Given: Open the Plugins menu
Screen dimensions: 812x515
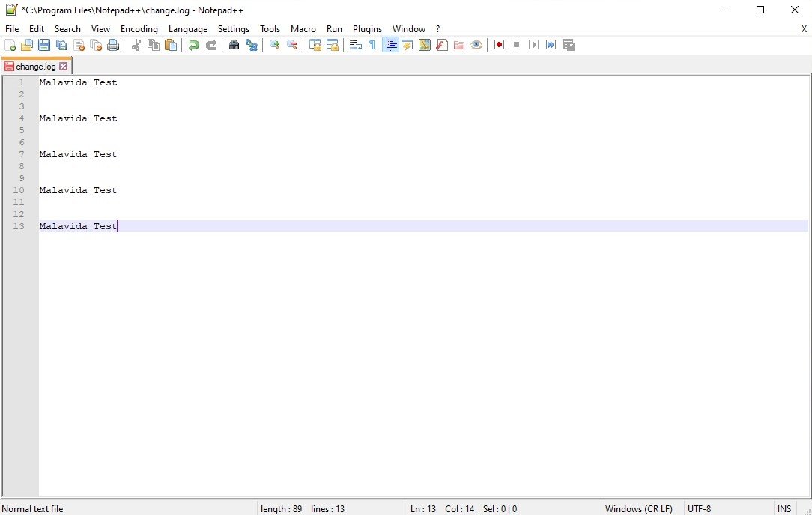Looking at the screenshot, I should point(367,28).
